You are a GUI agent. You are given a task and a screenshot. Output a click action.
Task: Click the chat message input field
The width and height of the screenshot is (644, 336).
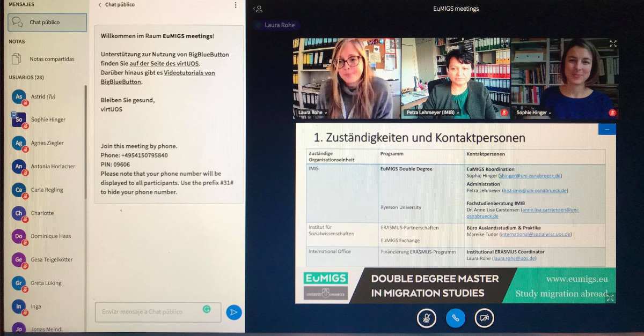coord(150,312)
